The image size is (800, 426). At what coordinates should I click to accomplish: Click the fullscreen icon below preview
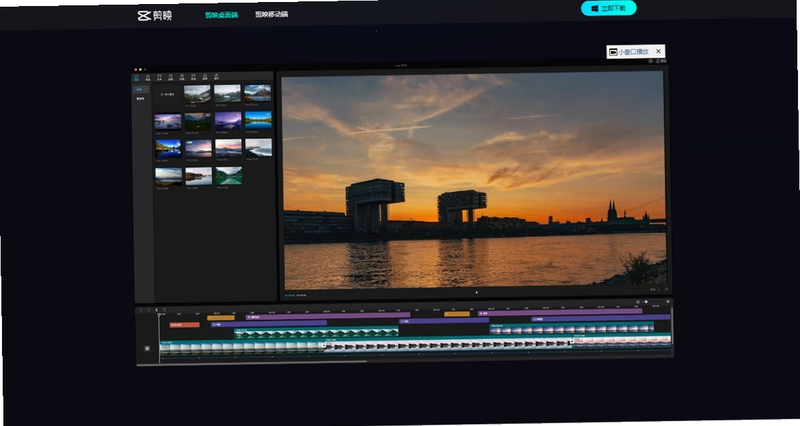click(x=666, y=289)
